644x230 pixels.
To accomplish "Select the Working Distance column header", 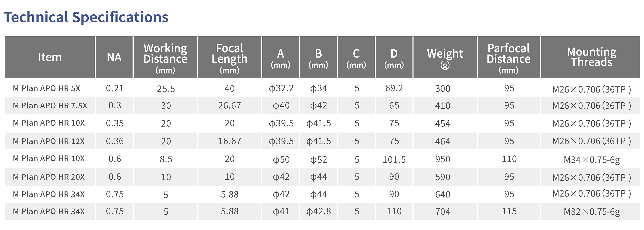I will point(165,57).
